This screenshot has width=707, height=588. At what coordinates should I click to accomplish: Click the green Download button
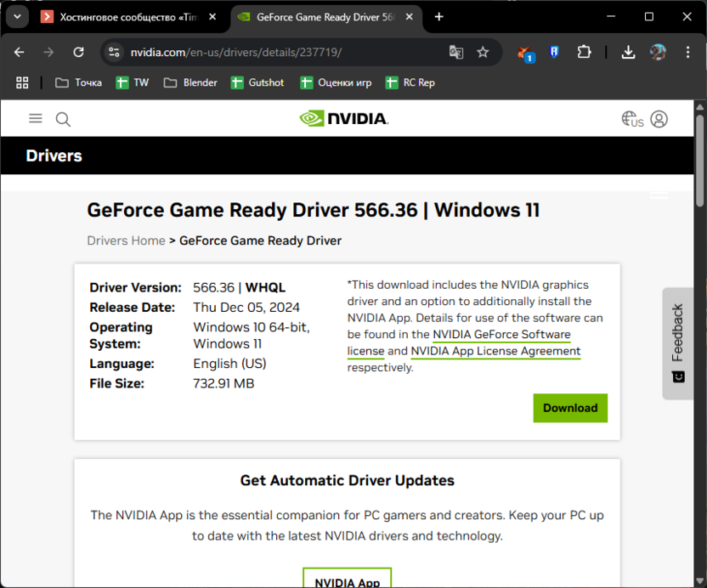click(570, 408)
